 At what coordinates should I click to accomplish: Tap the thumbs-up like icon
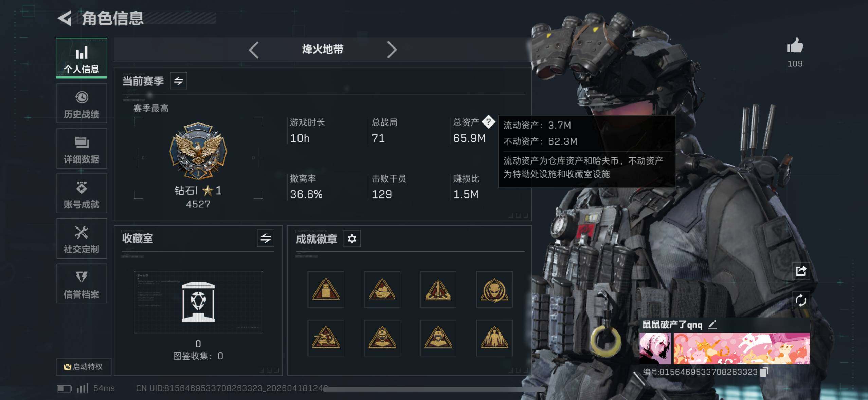click(x=795, y=45)
